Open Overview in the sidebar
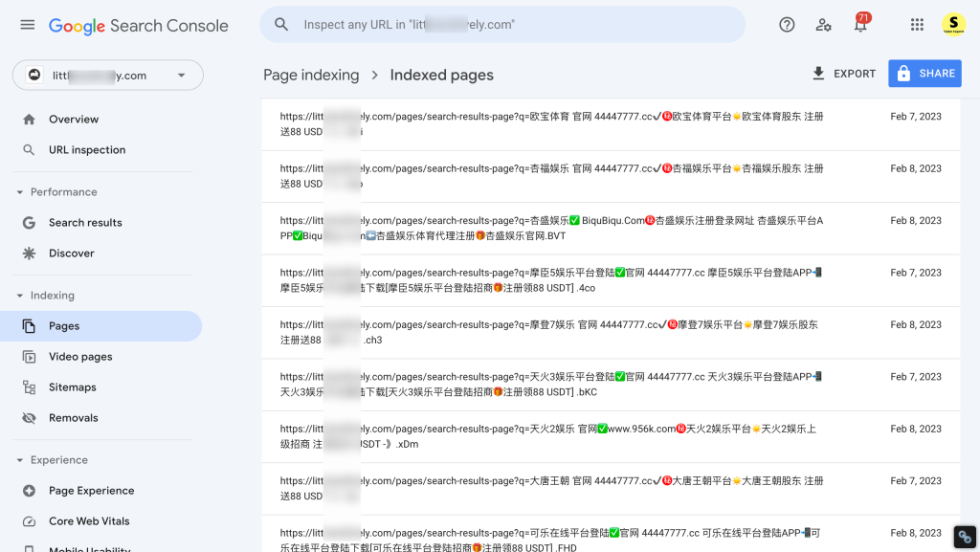980x552 pixels. point(101,120)
